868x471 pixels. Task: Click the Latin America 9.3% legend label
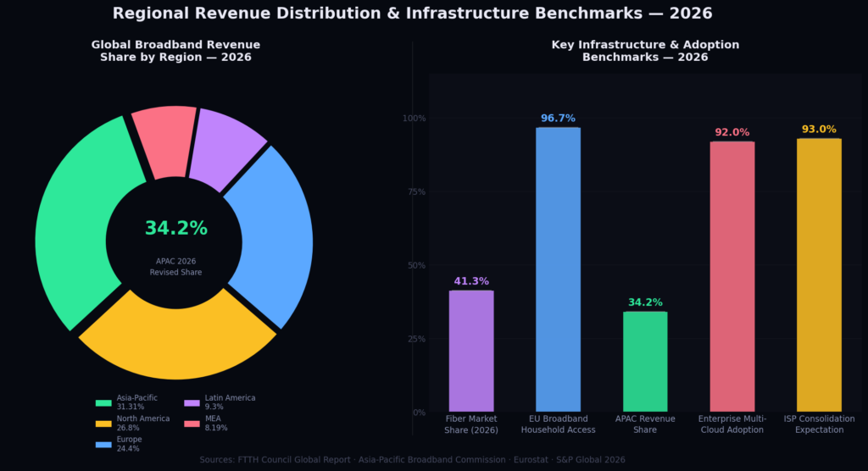coord(230,402)
